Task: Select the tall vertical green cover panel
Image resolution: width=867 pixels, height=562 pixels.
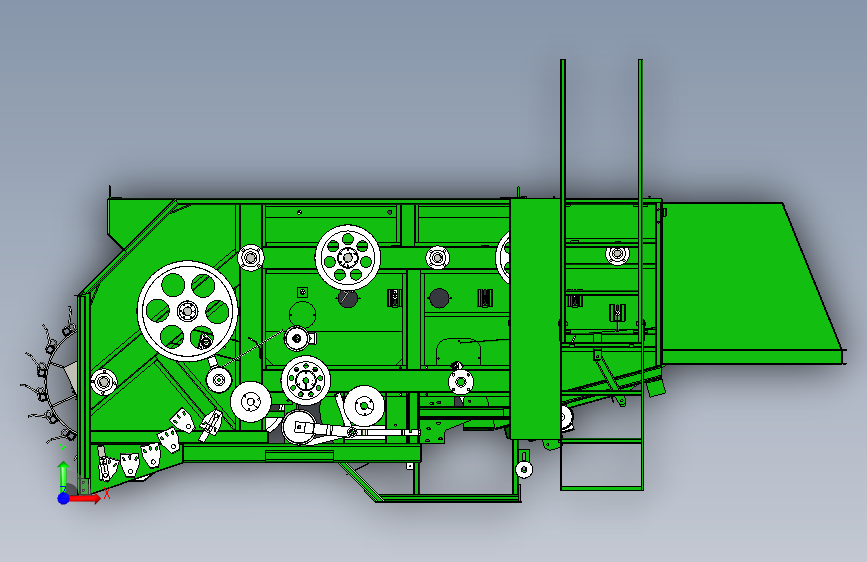Action: tap(535, 319)
